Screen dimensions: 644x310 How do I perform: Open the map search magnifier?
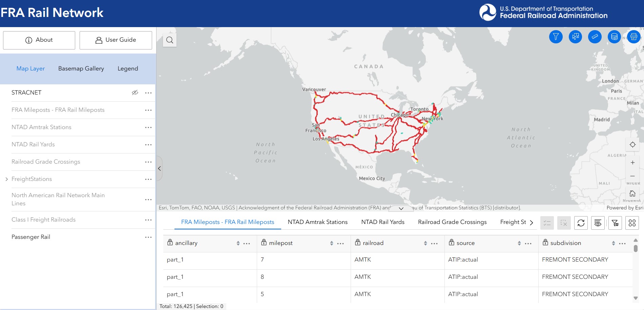tap(169, 40)
